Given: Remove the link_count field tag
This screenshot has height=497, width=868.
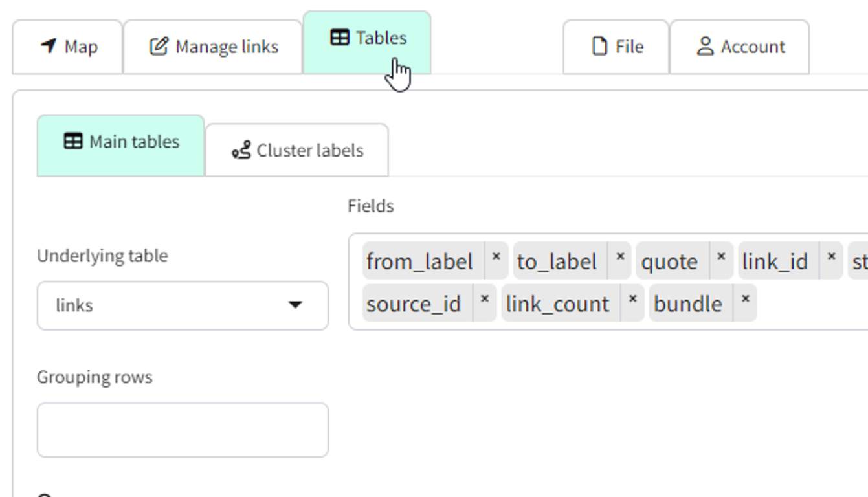Looking at the screenshot, I should 632,299.
